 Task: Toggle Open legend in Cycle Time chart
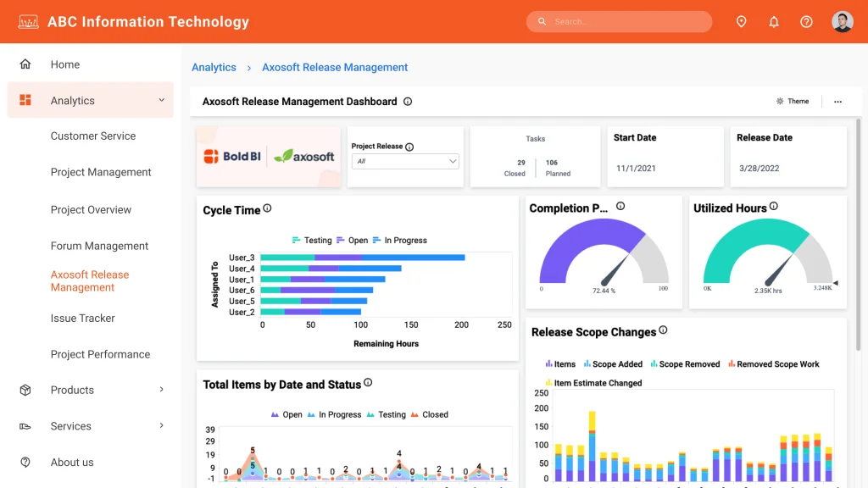[x=352, y=240]
